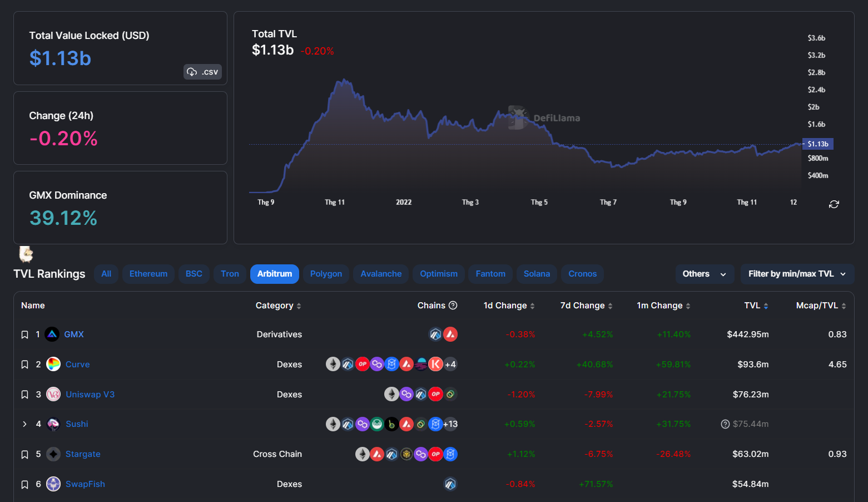Select the Tron chain filter

230,274
